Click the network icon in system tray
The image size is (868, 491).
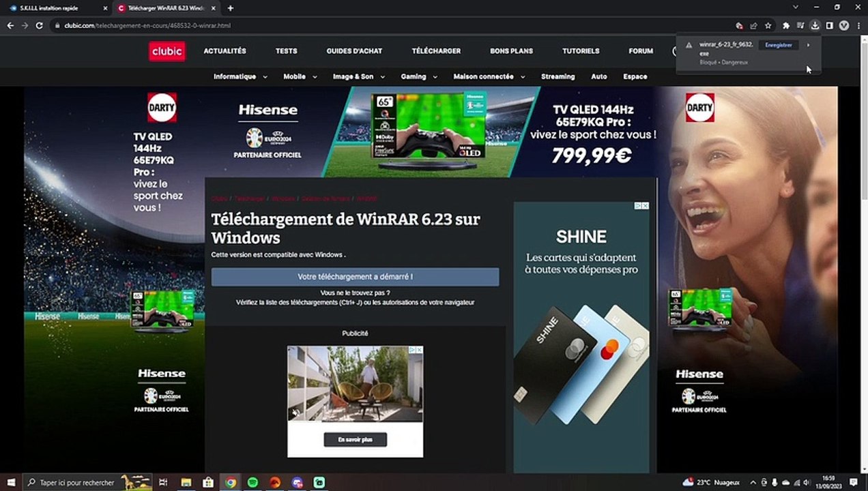point(797,482)
